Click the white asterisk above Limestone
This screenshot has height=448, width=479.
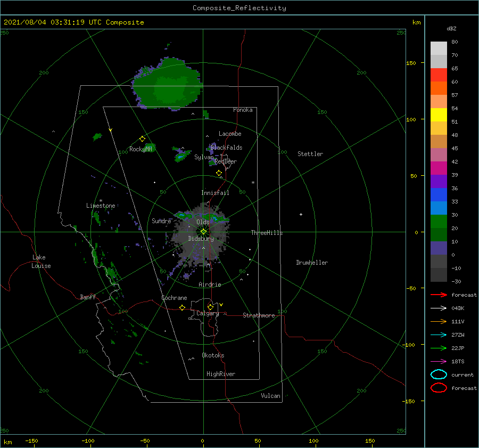point(101,201)
